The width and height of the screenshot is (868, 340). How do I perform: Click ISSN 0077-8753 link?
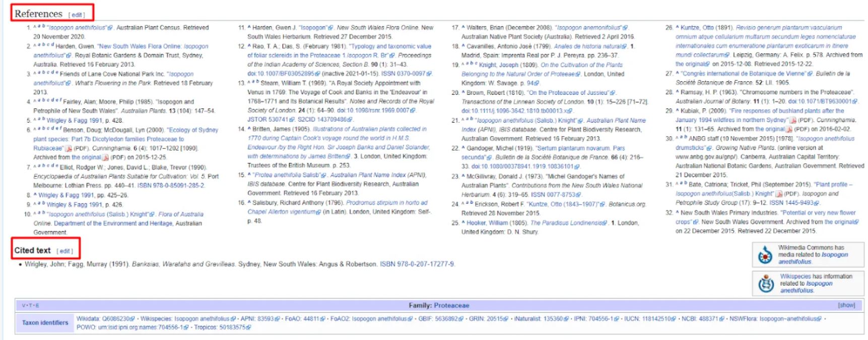coord(556,195)
